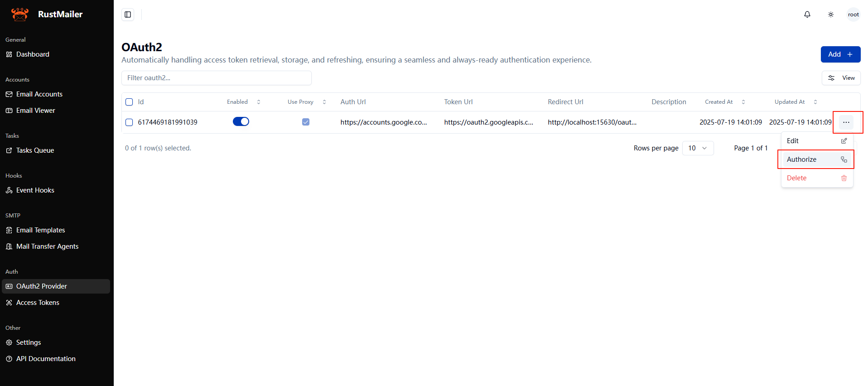
Task: Click the Settings gear icon
Action: tap(9, 343)
